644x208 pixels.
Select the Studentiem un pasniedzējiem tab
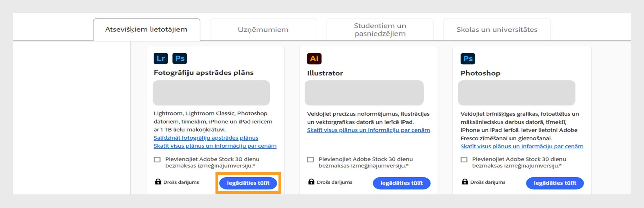380,29
